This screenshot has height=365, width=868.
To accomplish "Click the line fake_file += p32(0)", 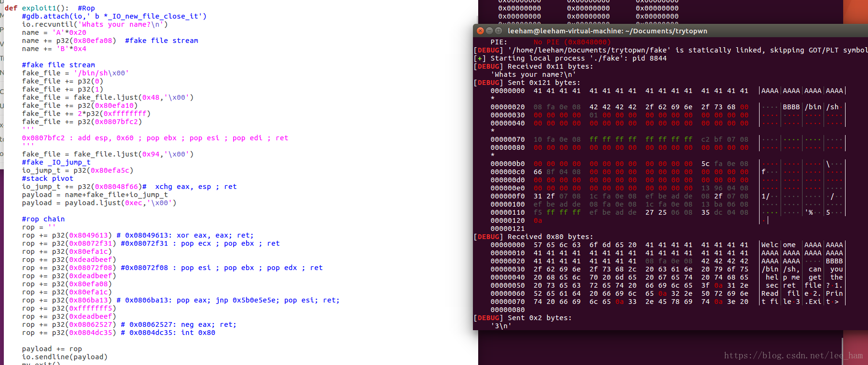I will point(63,81).
